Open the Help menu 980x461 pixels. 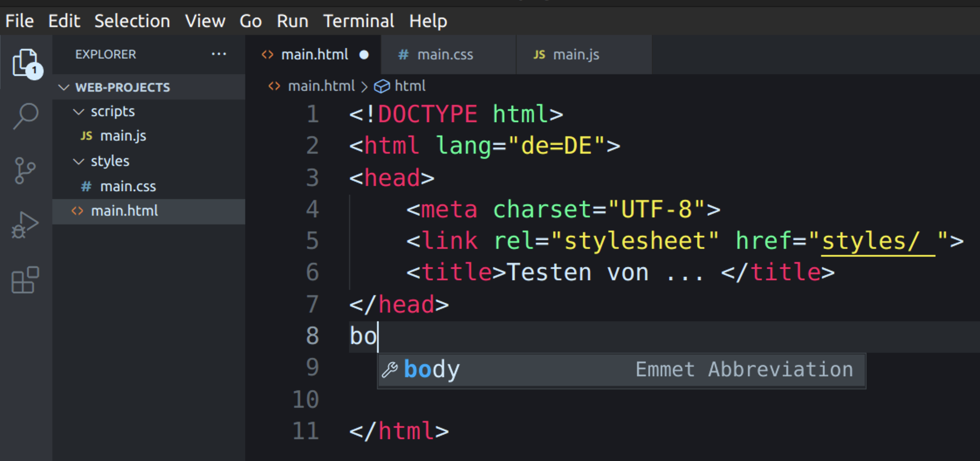428,21
